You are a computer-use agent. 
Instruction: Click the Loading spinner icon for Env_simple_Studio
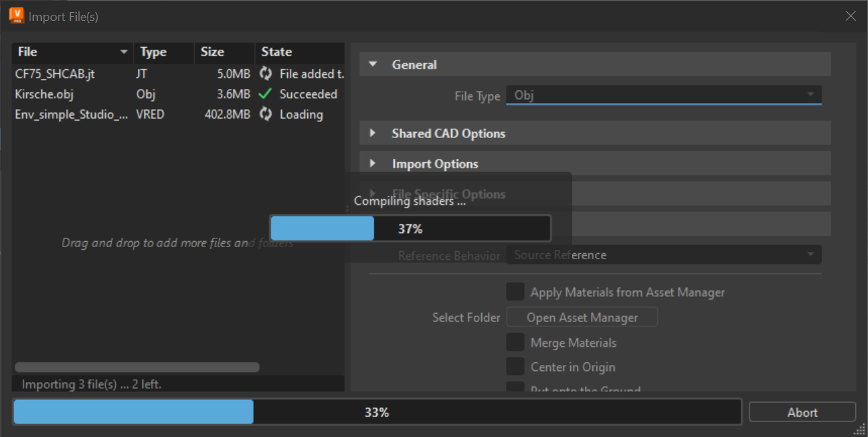click(266, 114)
